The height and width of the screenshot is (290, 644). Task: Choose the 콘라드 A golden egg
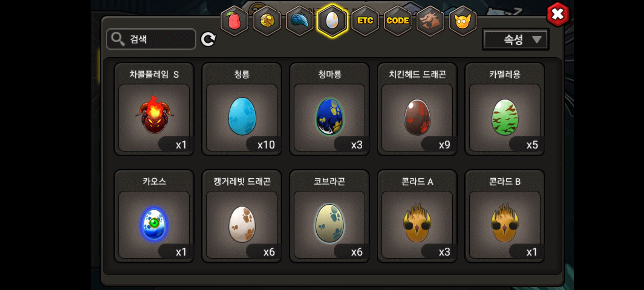[417, 216]
